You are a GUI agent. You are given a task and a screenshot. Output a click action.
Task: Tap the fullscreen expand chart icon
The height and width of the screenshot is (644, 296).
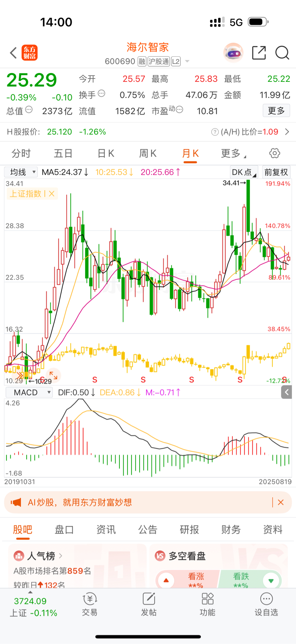pos(53,375)
